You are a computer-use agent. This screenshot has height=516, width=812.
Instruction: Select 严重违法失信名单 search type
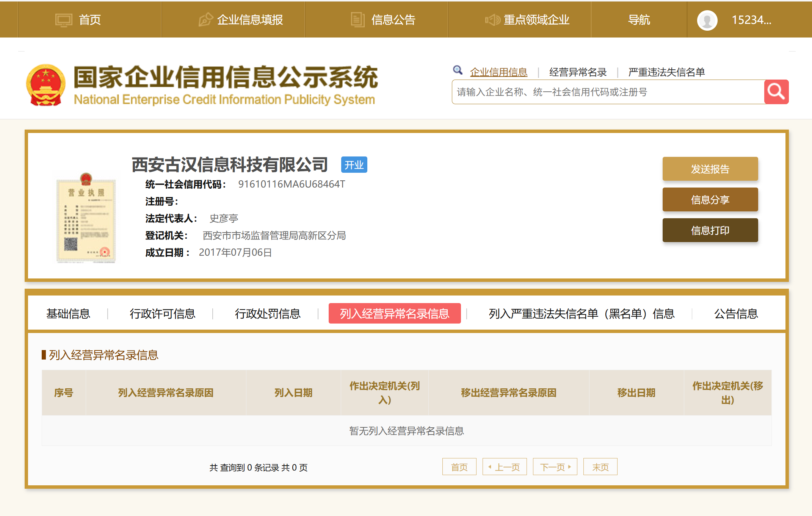666,72
